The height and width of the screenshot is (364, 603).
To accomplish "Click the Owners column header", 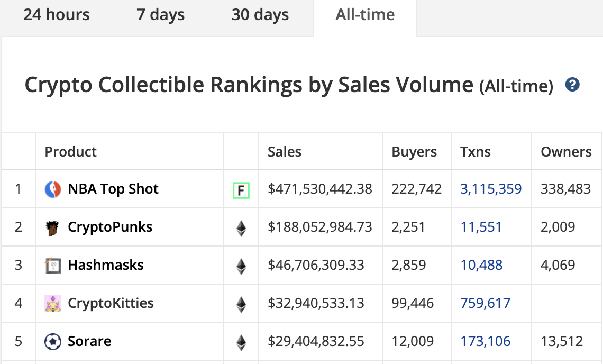I will click(566, 152).
